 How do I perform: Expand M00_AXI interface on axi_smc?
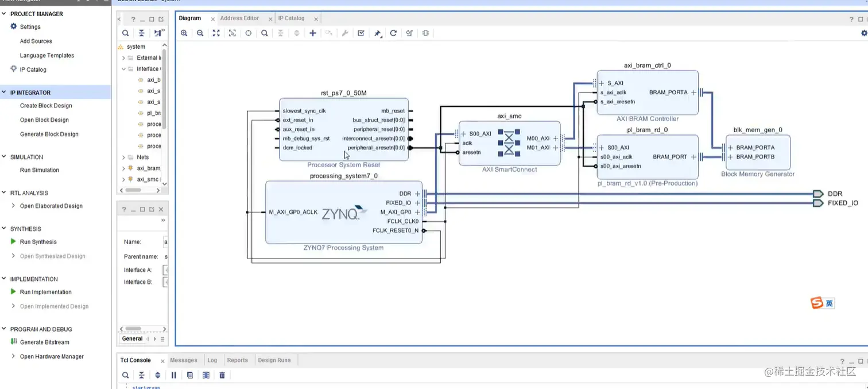555,138
